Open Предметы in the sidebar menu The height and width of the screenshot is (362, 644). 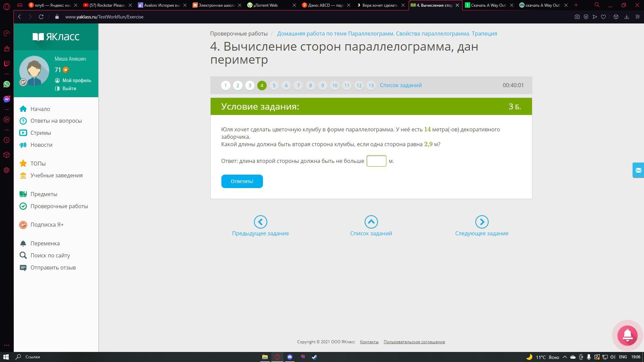point(44,194)
